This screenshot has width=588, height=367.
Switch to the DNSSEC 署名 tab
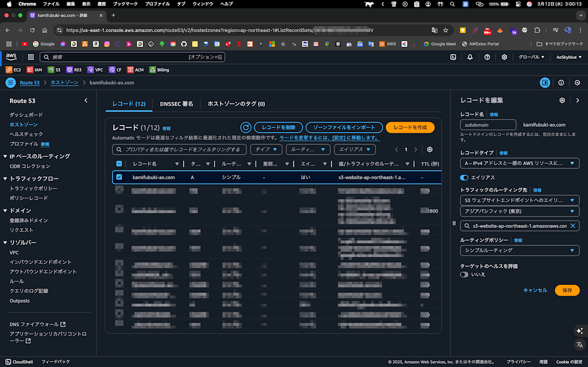pyautogui.click(x=176, y=104)
